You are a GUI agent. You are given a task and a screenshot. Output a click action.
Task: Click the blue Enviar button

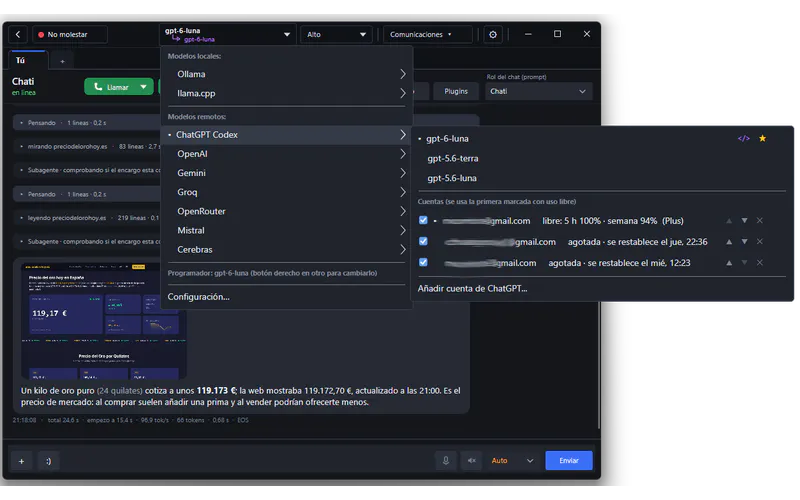point(569,460)
